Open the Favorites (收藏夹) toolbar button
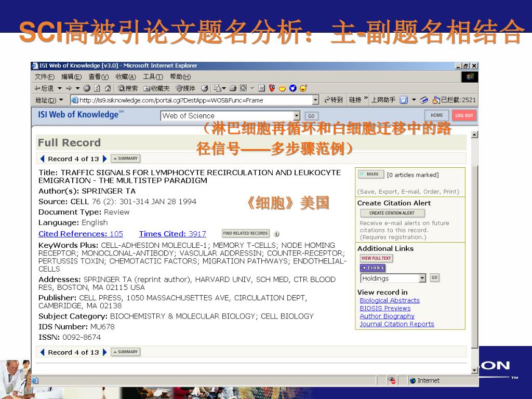This screenshot has width=532, height=399. click(x=156, y=88)
